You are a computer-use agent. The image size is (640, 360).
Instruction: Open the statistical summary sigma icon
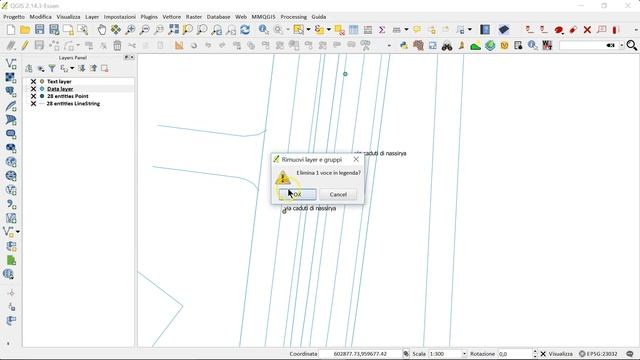click(x=382, y=29)
